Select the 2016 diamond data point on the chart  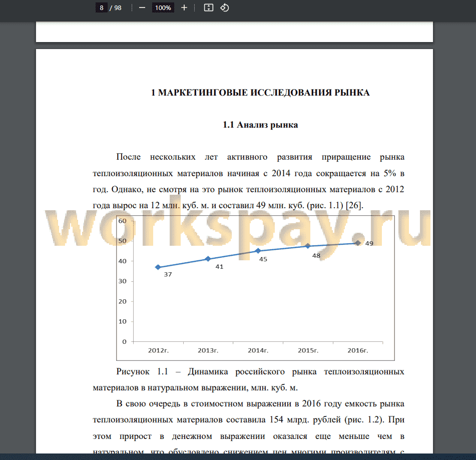coord(358,243)
